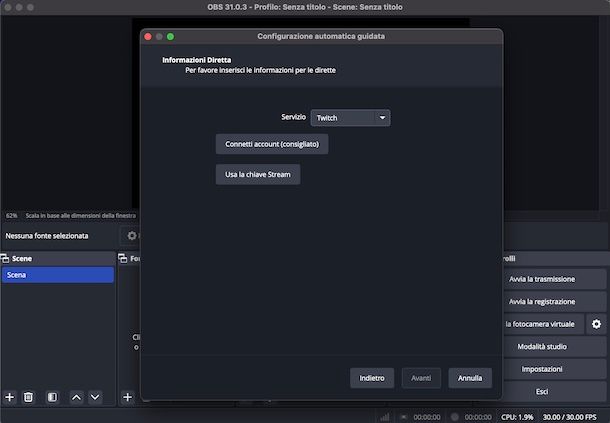Click the network signal icon in status bar

click(x=385, y=417)
